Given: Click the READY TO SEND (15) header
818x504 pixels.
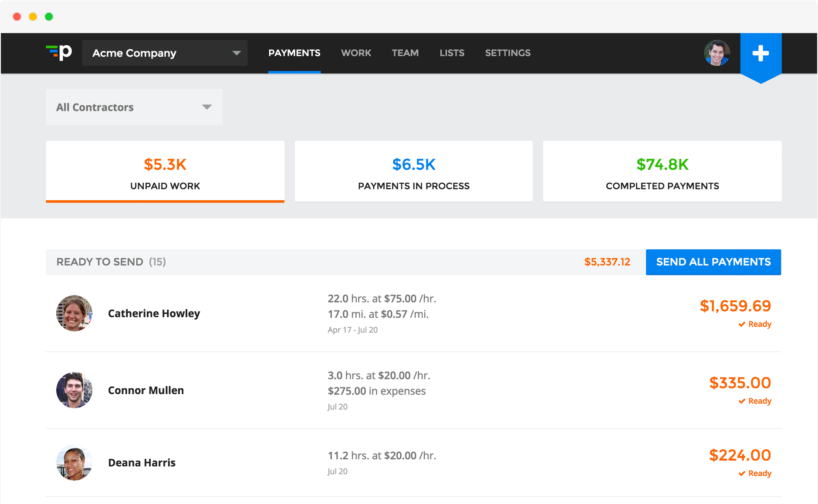Looking at the screenshot, I should coord(111,262).
